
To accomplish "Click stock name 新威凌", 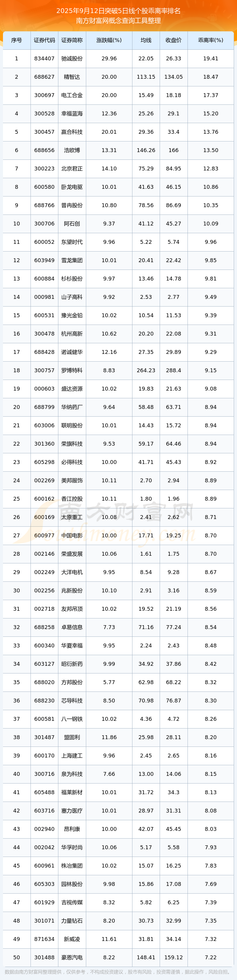I will (72, 939).
